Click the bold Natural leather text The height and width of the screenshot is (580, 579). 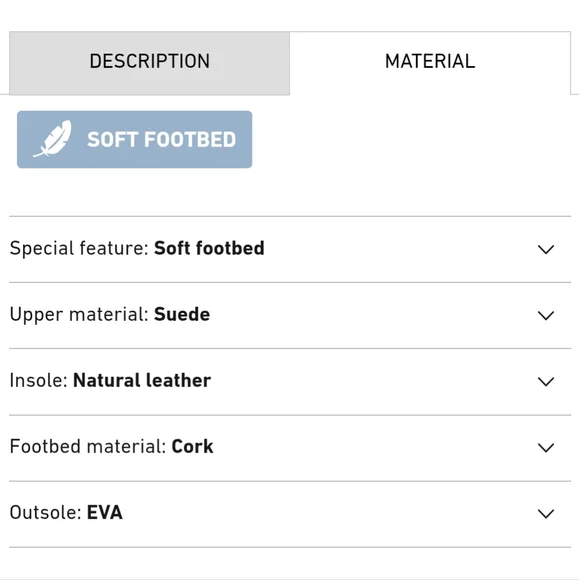(142, 380)
